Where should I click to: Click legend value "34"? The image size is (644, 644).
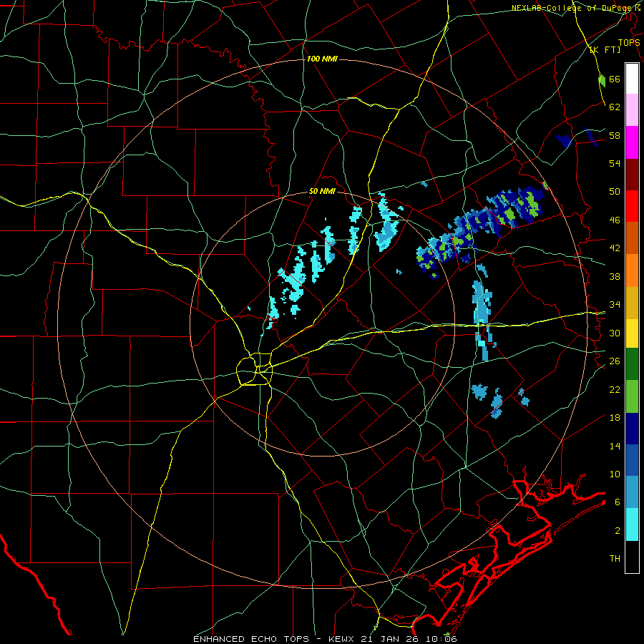click(615, 305)
